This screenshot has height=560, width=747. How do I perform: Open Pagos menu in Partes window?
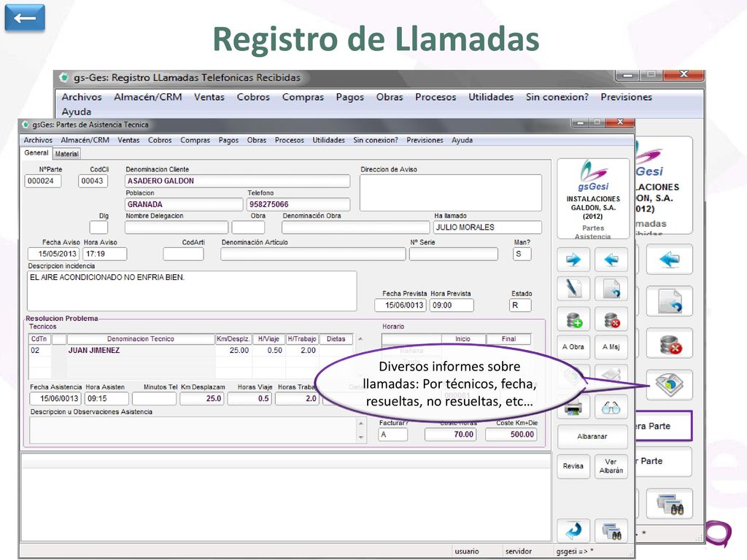(228, 140)
